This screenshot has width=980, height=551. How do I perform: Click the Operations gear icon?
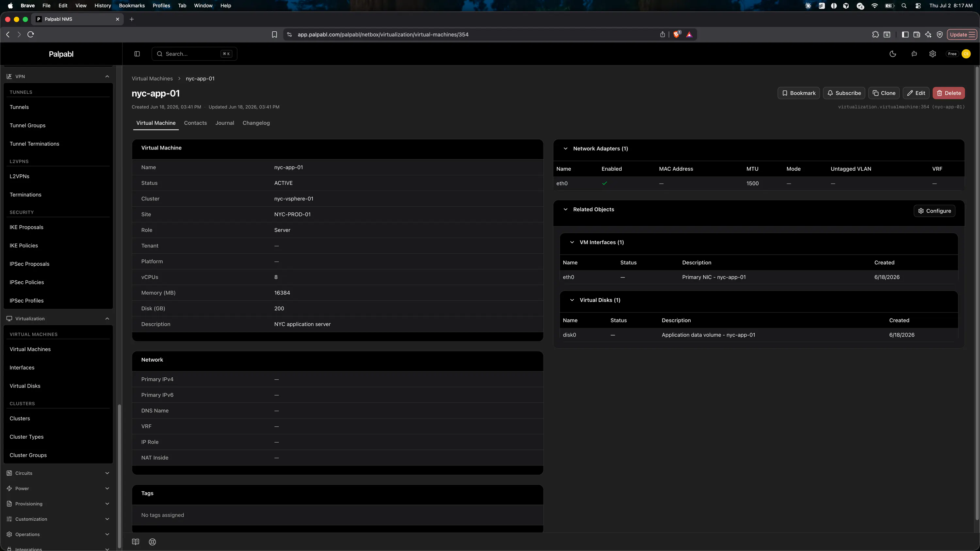pyautogui.click(x=9, y=534)
